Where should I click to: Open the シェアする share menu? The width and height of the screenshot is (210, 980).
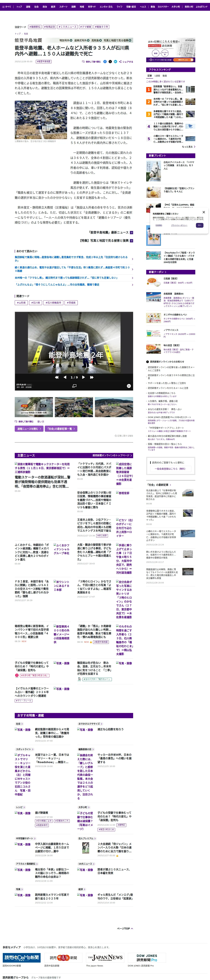tap(126, 62)
